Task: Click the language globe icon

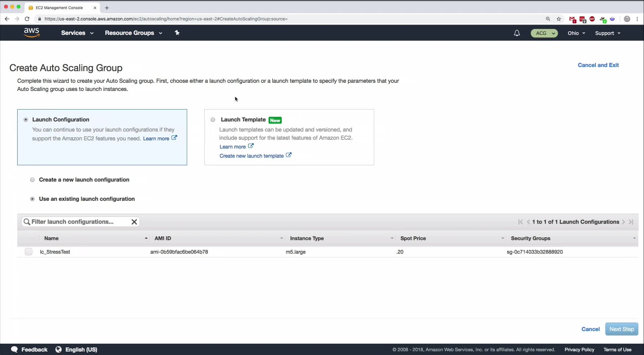Action: click(x=58, y=349)
